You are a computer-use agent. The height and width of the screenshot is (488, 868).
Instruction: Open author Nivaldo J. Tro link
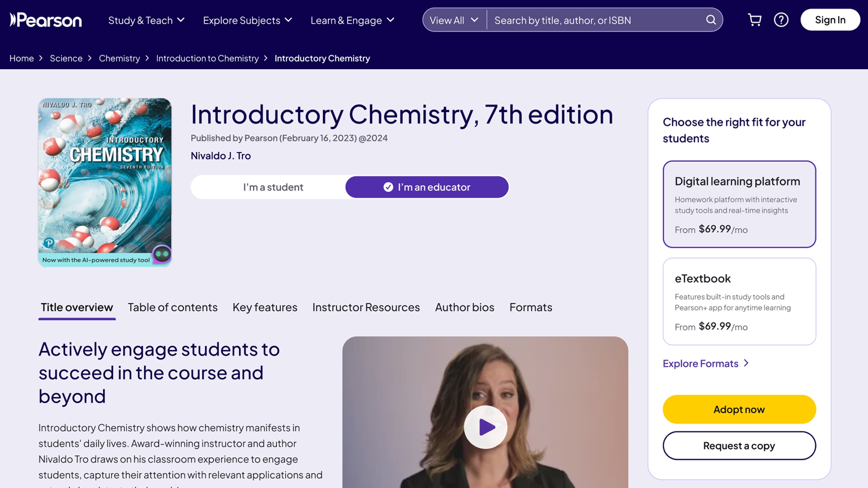[221, 155]
